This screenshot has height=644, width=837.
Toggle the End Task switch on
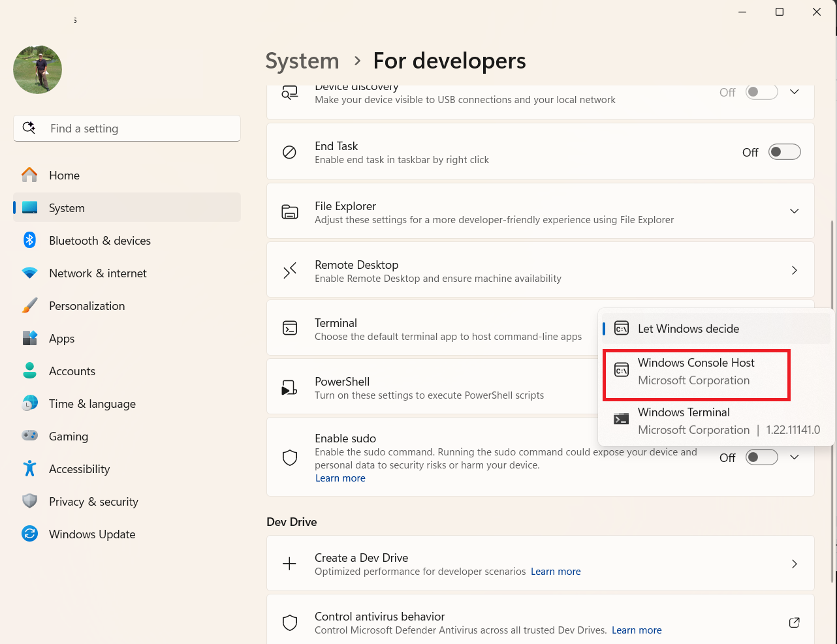[x=784, y=152]
